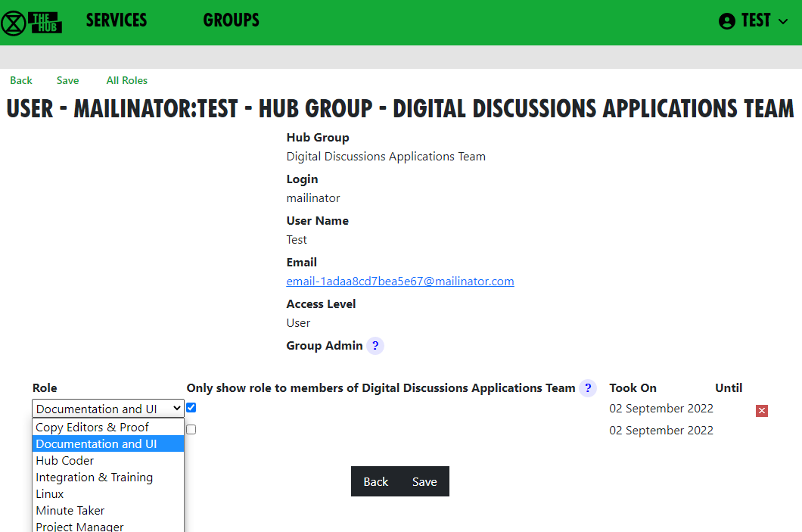
Task: Click the Digital Discussions Applications Team value
Action: (386, 157)
